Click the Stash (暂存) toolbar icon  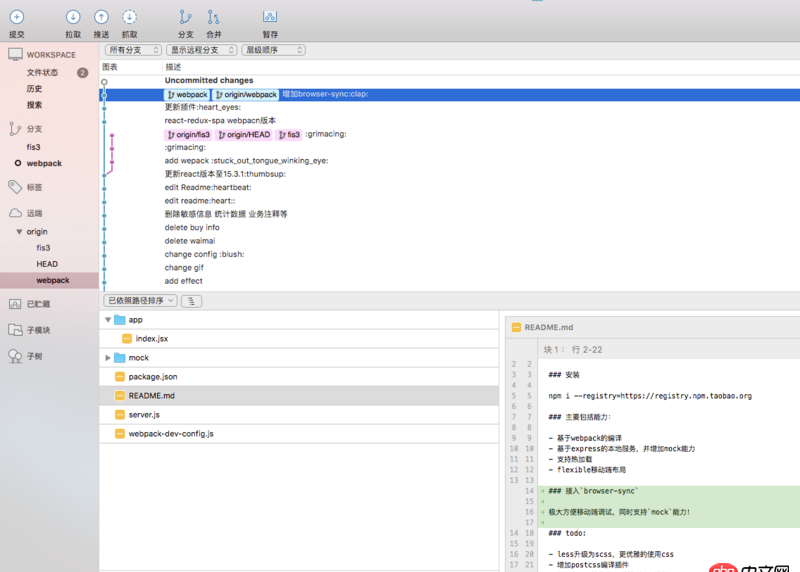pyautogui.click(x=270, y=17)
